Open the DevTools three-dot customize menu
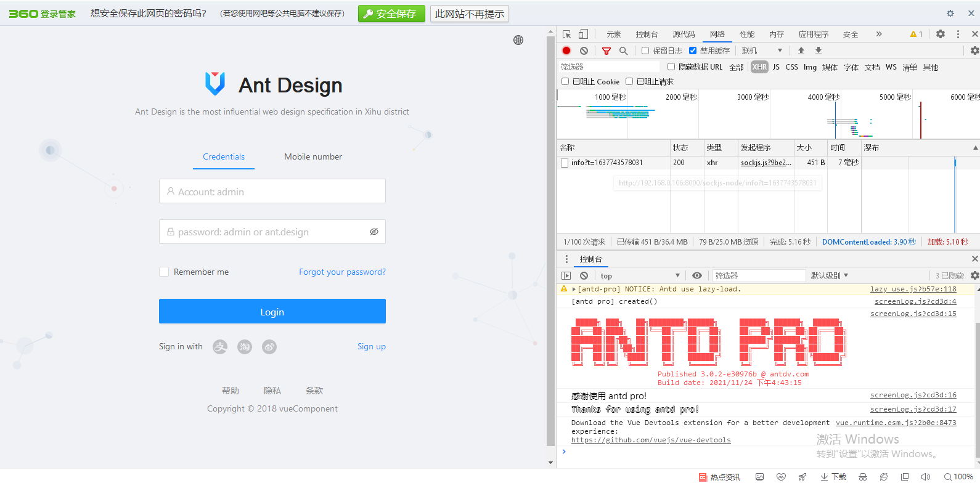Viewport: 980px width, 483px height. coord(958,34)
